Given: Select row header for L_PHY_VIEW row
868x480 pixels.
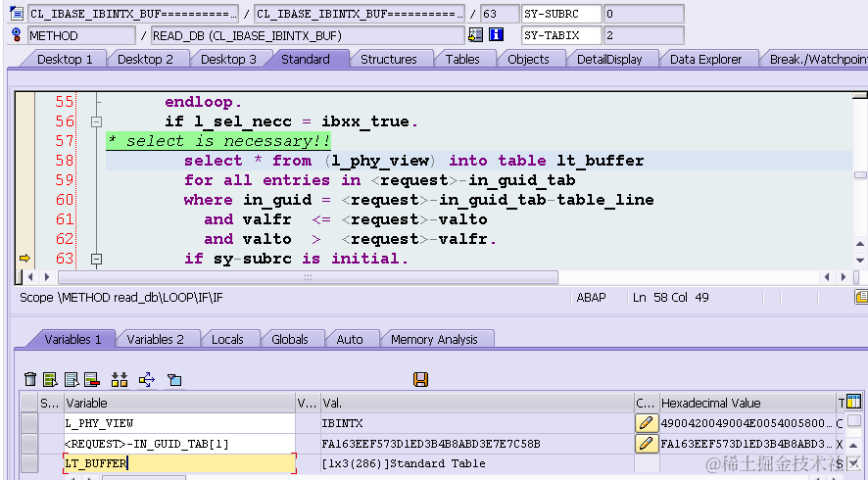Looking at the screenshot, I should [x=28, y=423].
